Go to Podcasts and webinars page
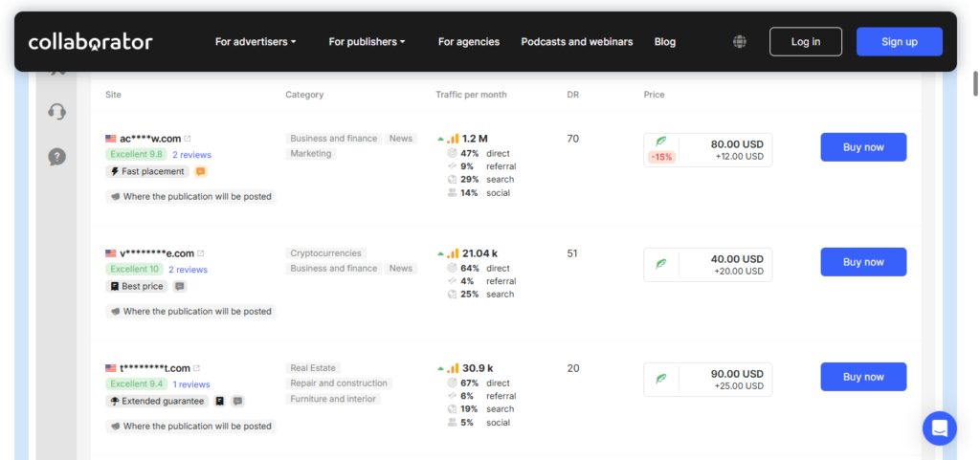The height and width of the screenshot is (460, 980). (x=577, y=42)
